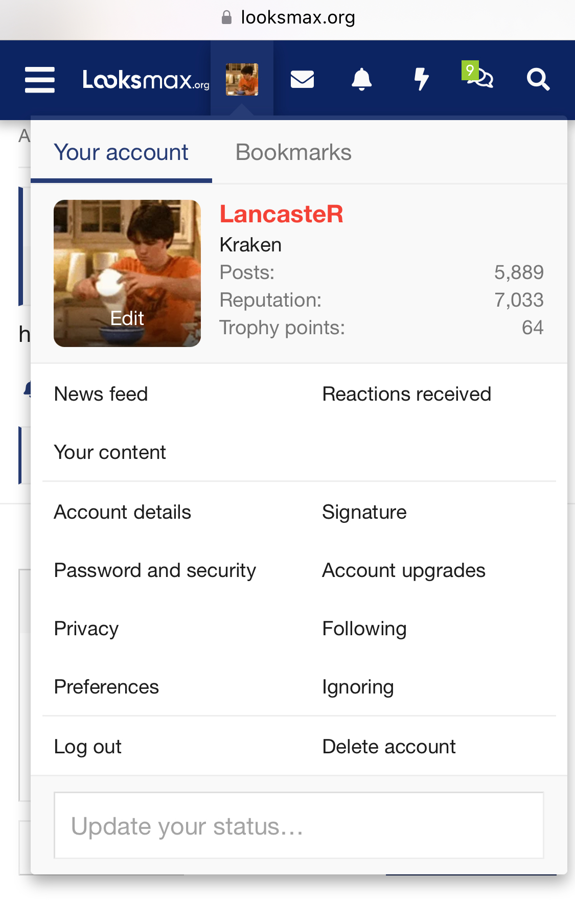
Task: Open Password and security settings
Action: 155,570
